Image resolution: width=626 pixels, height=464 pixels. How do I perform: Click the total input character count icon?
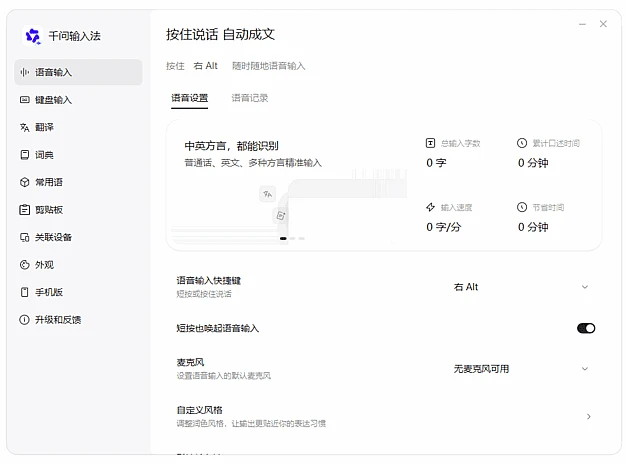tap(430, 143)
